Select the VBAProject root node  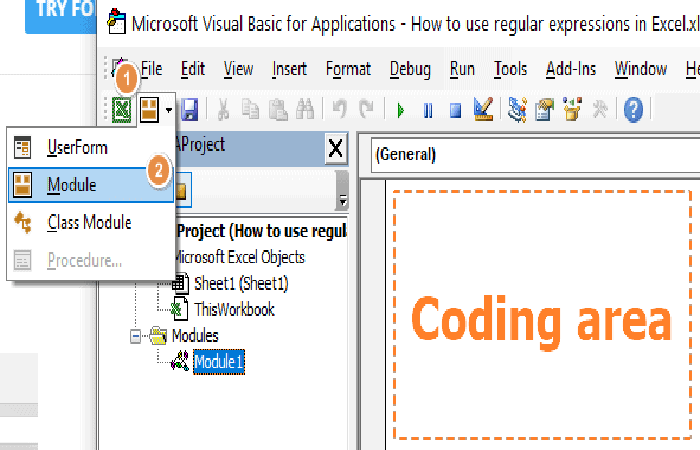click(262, 231)
